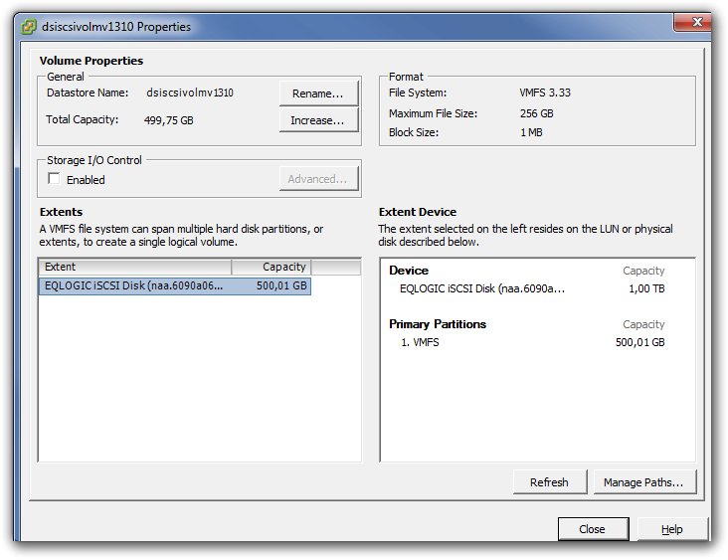Select the EQLOGIC iSCSI Disk extent row
The height and width of the screenshot is (560, 728).
coord(134,285)
